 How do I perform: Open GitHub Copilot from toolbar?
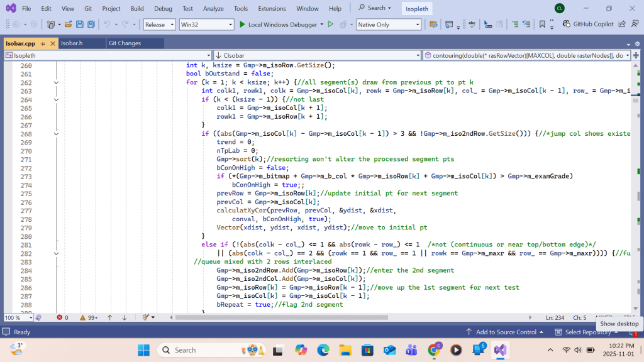pos(588,25)
